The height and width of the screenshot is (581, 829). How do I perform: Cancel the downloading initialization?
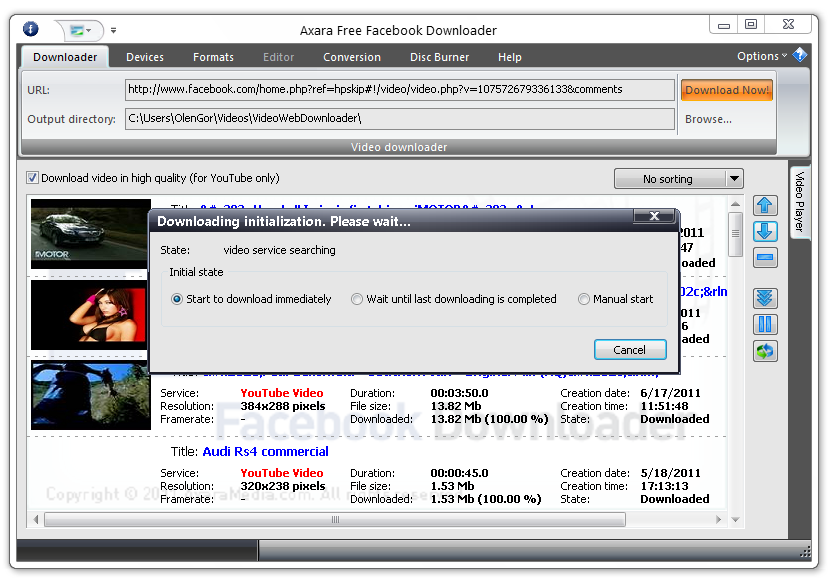[630, 350]
